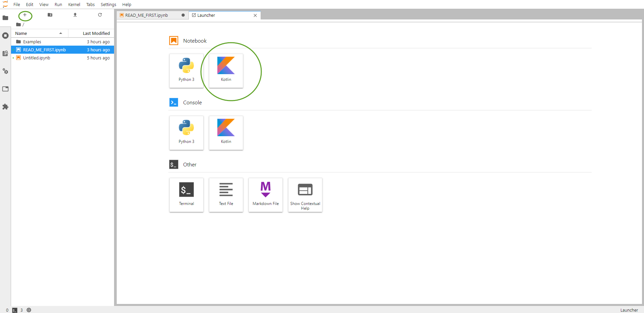Refresh the file list
The width and height of the screenshot is (644, 313).
pyautogui.click(x=100, y=15)
